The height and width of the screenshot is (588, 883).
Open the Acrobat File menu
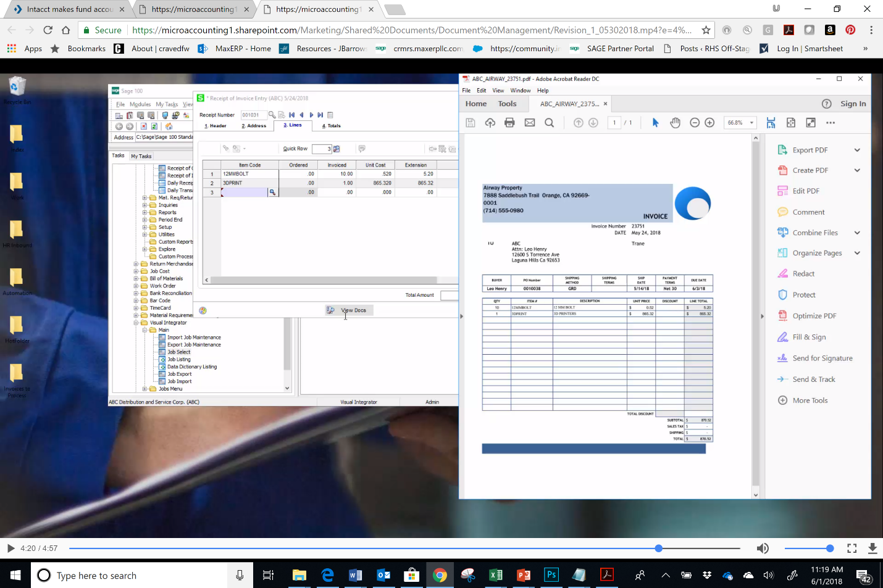click(466, 91)
